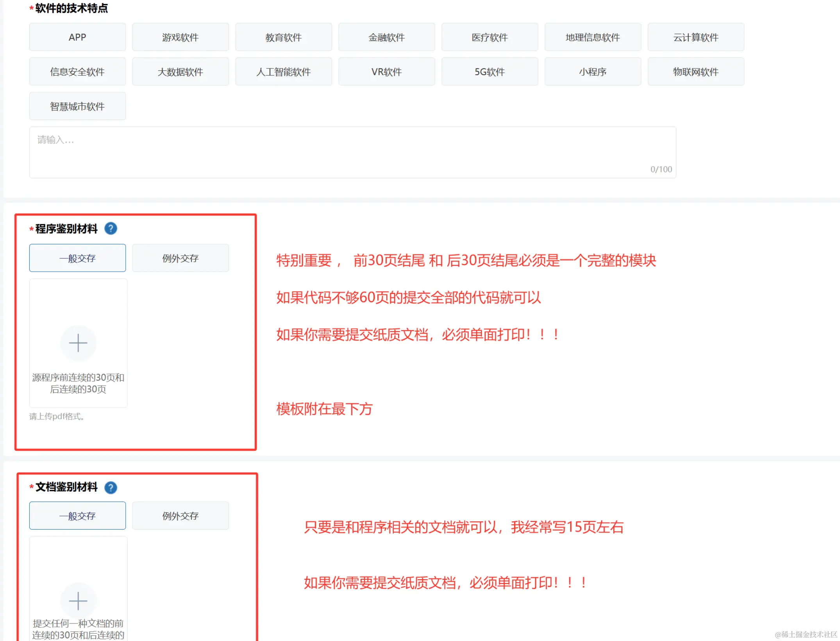Image resolution: width=840 pixels, height=641 pixels.
Task: Click plus icon to upload source program PDF
Action: point(78,343)
